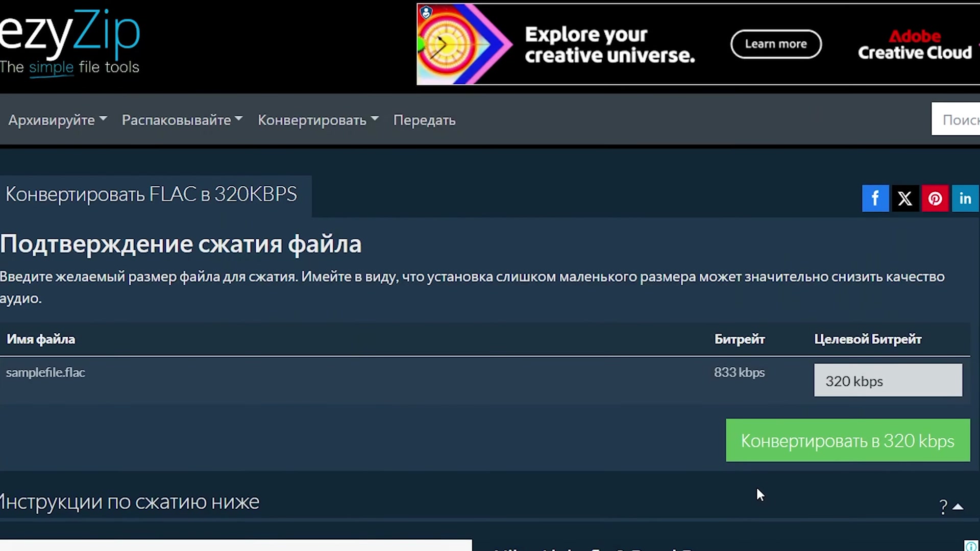This screenshot has height=551, width=980.
Task: Open the Целевой Битрейт 320 kbps selector
Action: tap(888, 381)
